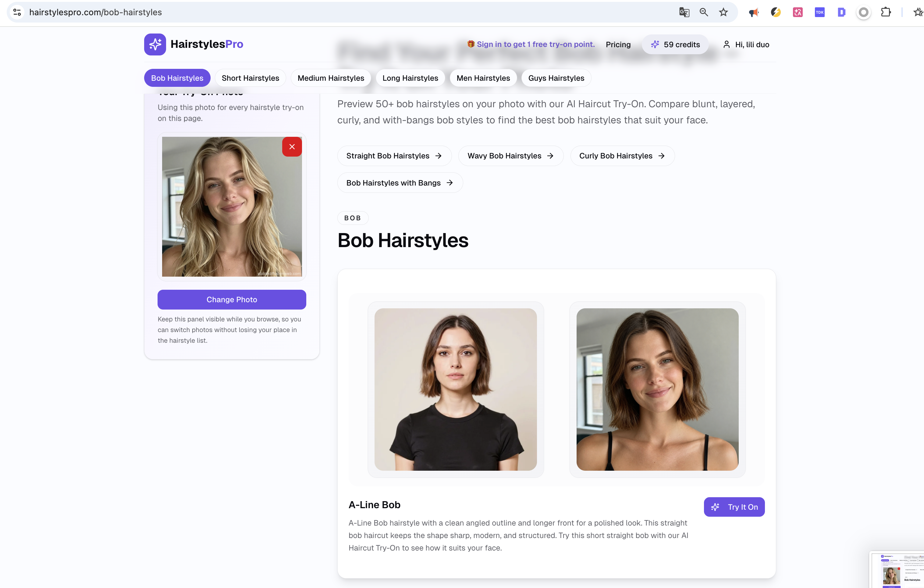The image size is (924, 588).
Task: Click Try It On for A-Line Bob
Action: (x=734, y=507)
